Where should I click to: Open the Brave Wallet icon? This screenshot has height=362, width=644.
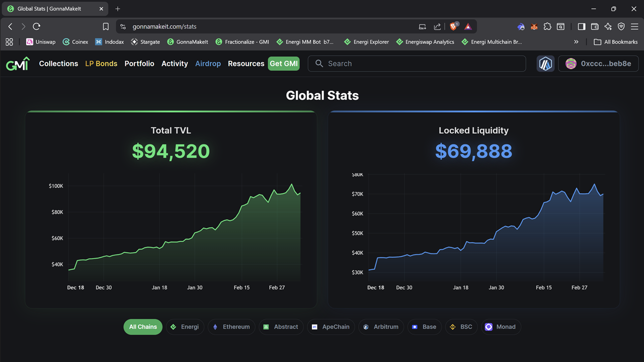[x=595, y=27]
